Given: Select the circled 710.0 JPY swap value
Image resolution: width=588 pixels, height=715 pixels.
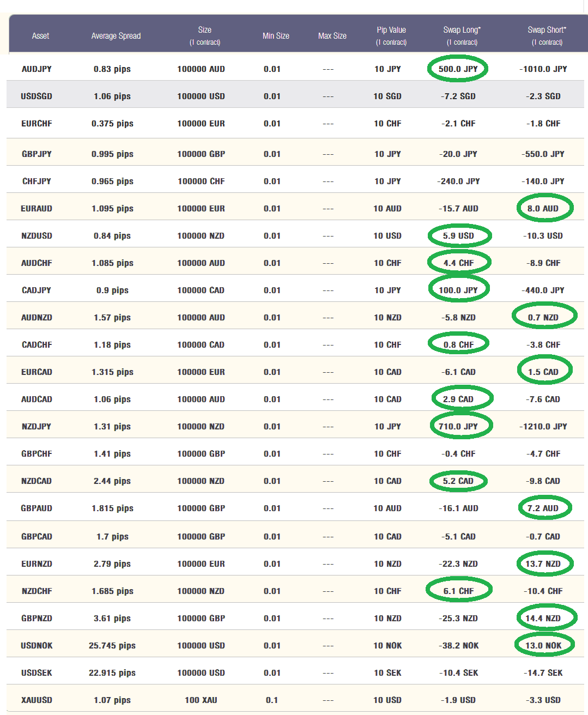Looking at the screenshot, I should coord(458,427).
